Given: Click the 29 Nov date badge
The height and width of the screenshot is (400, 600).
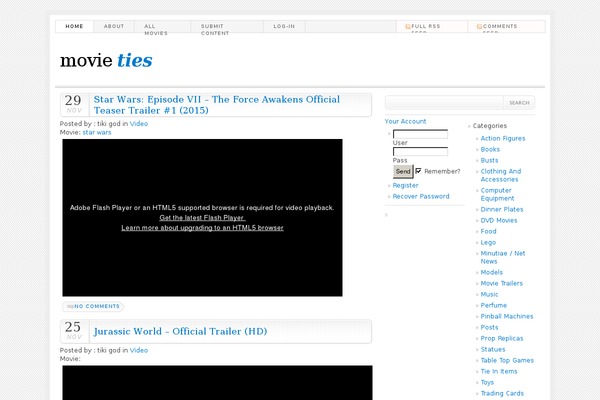Looking at the screenshot, I should pos(74,104).
